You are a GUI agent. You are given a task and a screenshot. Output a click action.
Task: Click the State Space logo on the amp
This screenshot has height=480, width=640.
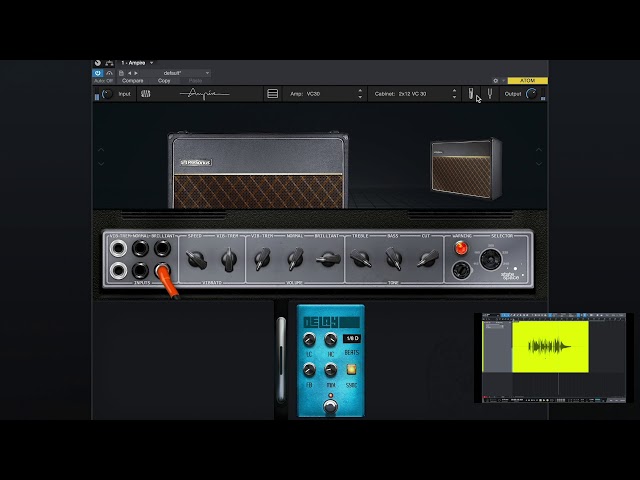(x=510, y=276)
